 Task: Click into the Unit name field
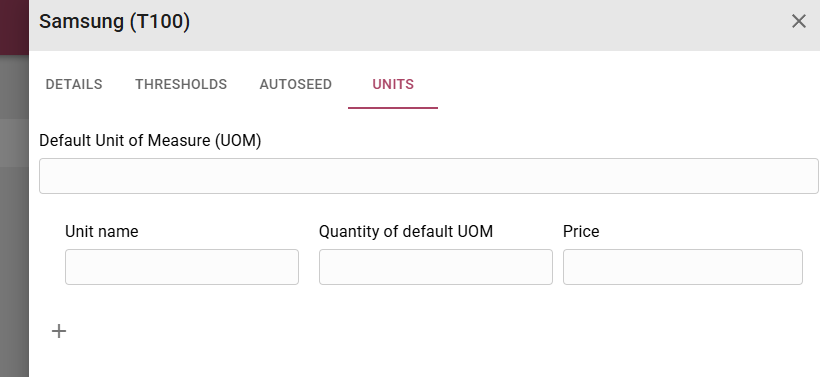click(x=182, y=267)
